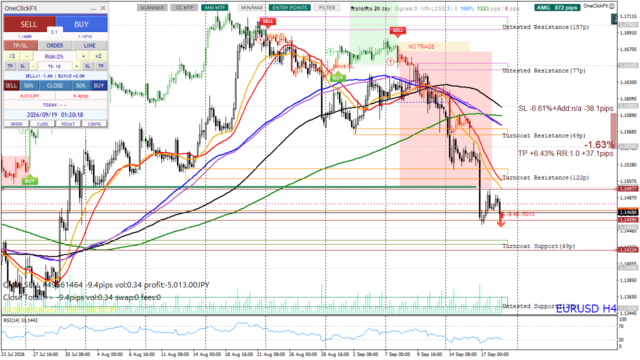Image resolution: width=640 pixels, height=360 pixels.
Task: Toggle the CC MTF button
Action: (184, 8)
